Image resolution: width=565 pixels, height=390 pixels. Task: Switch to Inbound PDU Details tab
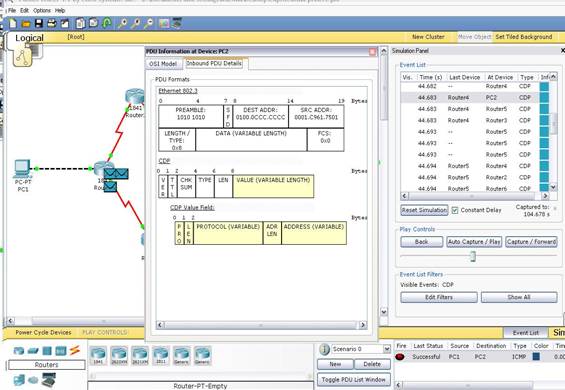pos(214,63)
